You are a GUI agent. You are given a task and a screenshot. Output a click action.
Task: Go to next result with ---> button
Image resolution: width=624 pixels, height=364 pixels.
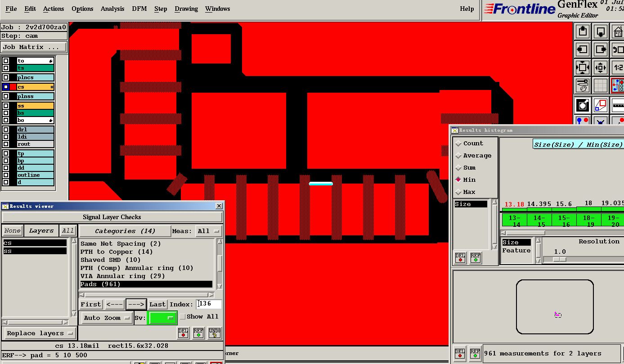coord(136,305)
